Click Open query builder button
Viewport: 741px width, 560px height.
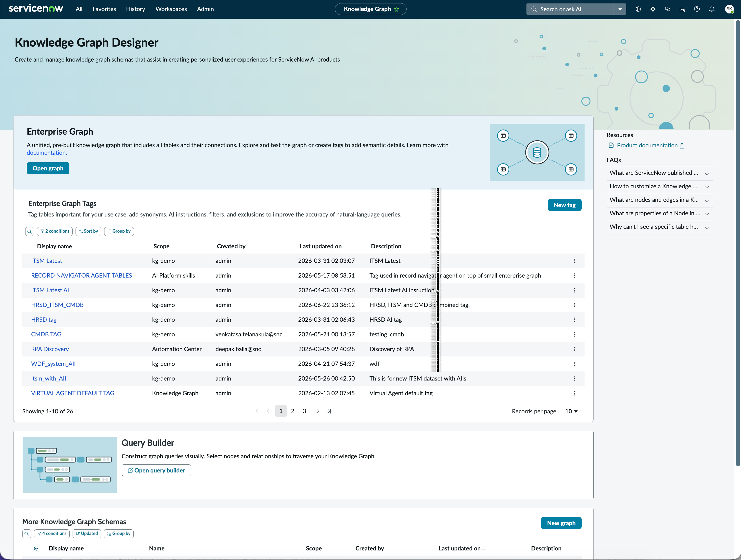[156, 471]
